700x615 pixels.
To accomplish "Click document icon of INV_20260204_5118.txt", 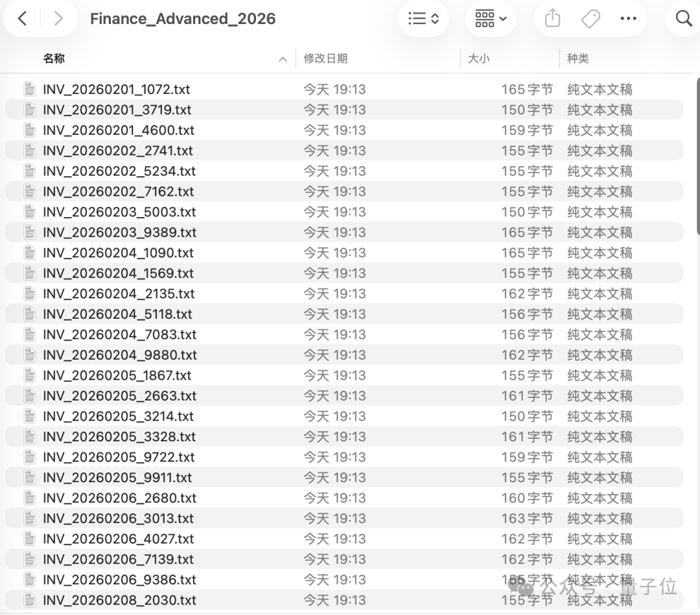I will pyautogui.click(x=29, y=314).
